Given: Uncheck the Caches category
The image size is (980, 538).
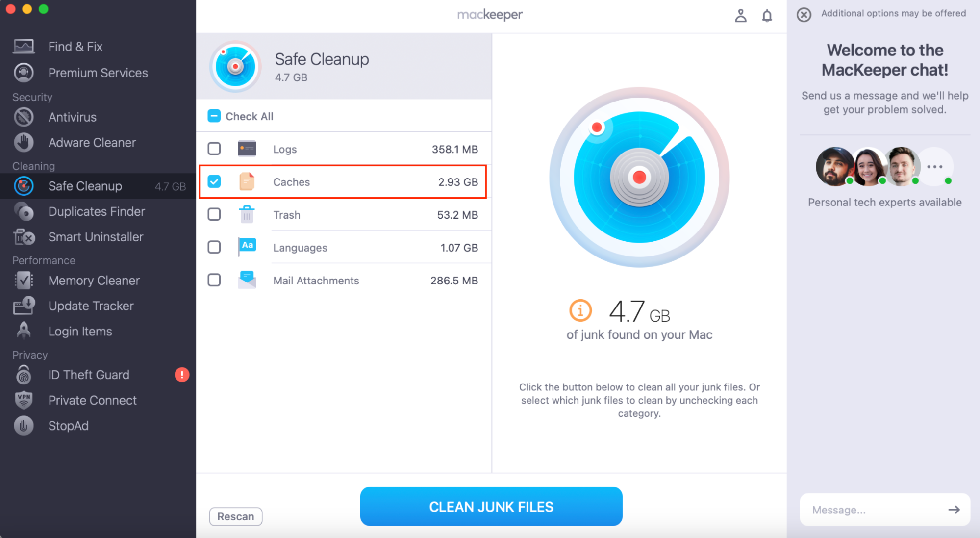Looking at the screenshot, I should coord(214,181).
